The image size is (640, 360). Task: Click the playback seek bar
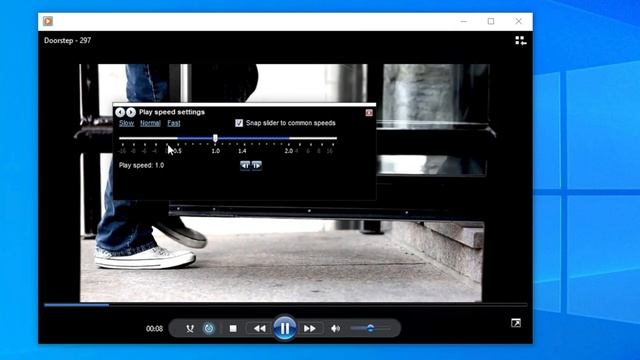286,305
